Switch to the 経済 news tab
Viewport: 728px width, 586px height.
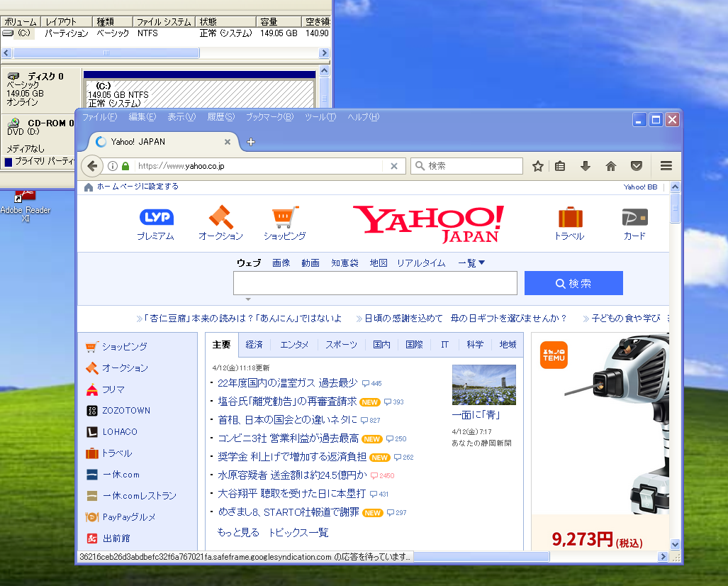pos(254,344)
